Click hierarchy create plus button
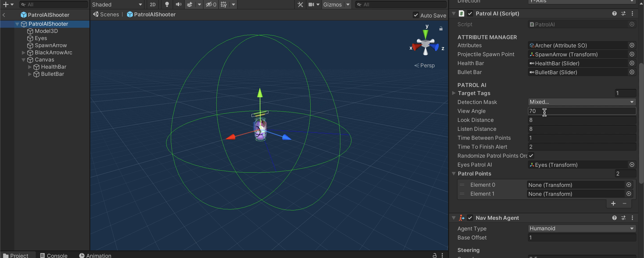 point(6,4)
